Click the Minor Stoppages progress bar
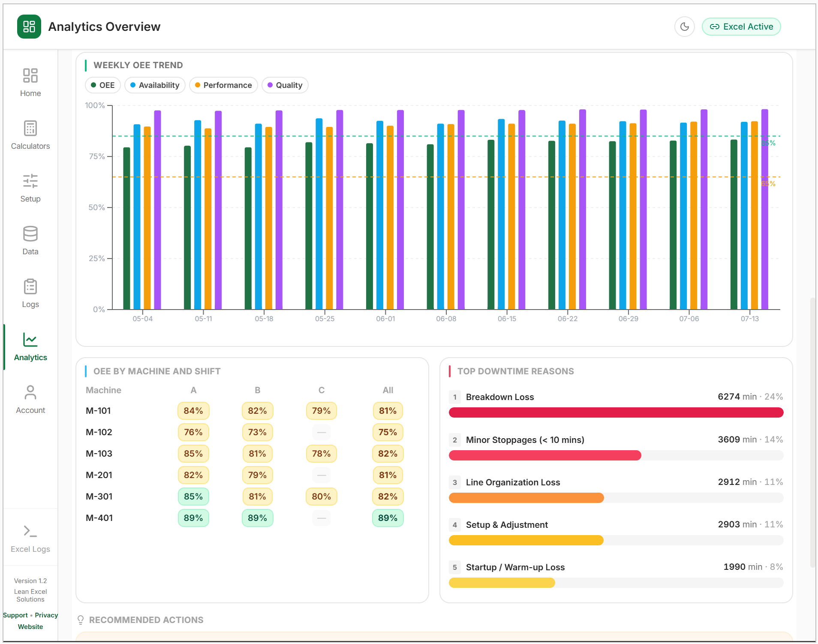Screen dimensions: 818x644 pos(616,455)
